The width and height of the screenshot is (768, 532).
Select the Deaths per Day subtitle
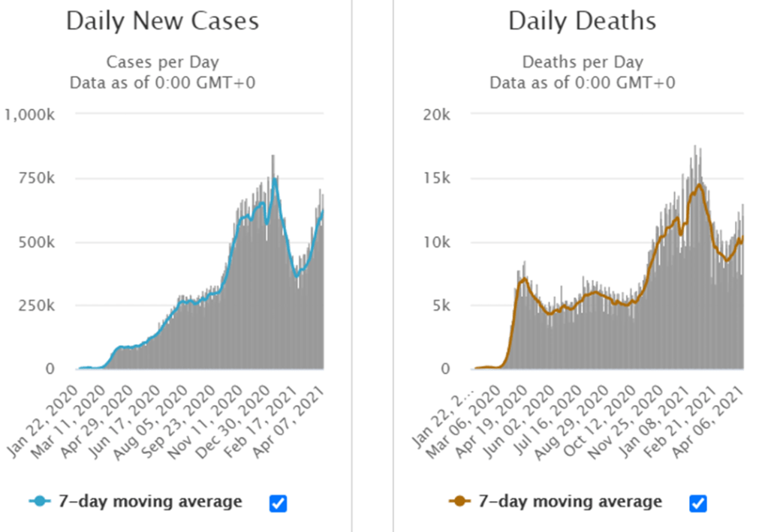click(x=582, y=62)
